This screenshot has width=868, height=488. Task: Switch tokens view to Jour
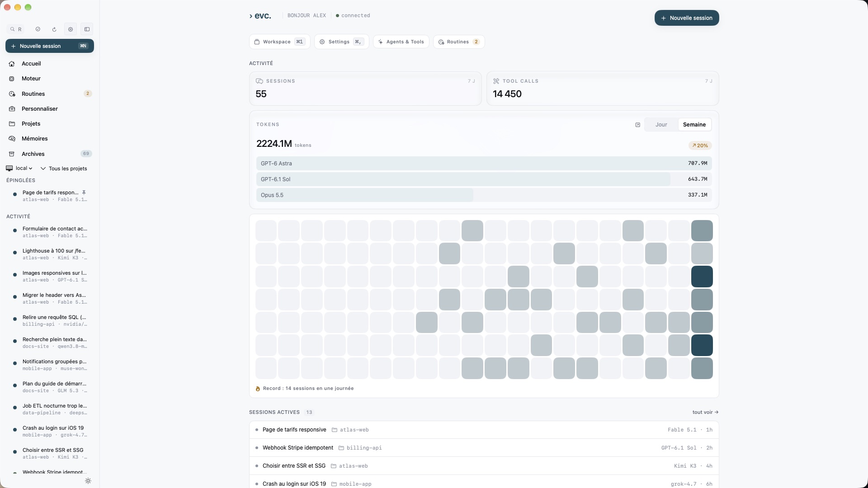click(661, 125)
